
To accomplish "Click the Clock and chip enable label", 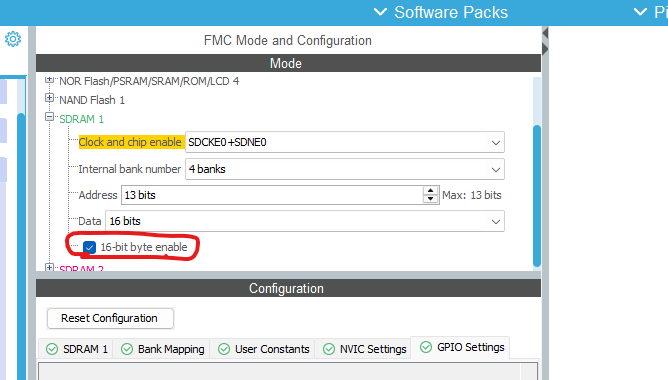I will click(130, 142).
